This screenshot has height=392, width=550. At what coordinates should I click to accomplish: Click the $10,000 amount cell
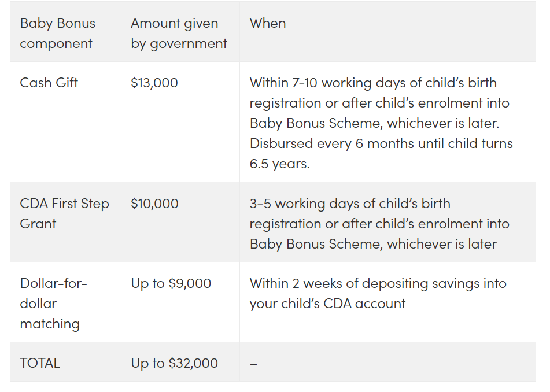point(154,204)
